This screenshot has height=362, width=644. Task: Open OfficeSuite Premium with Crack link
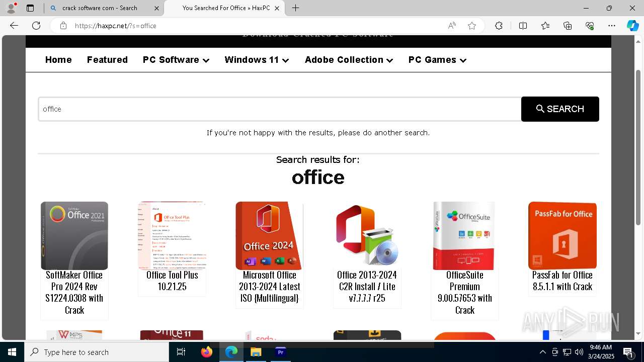(465, 292)
